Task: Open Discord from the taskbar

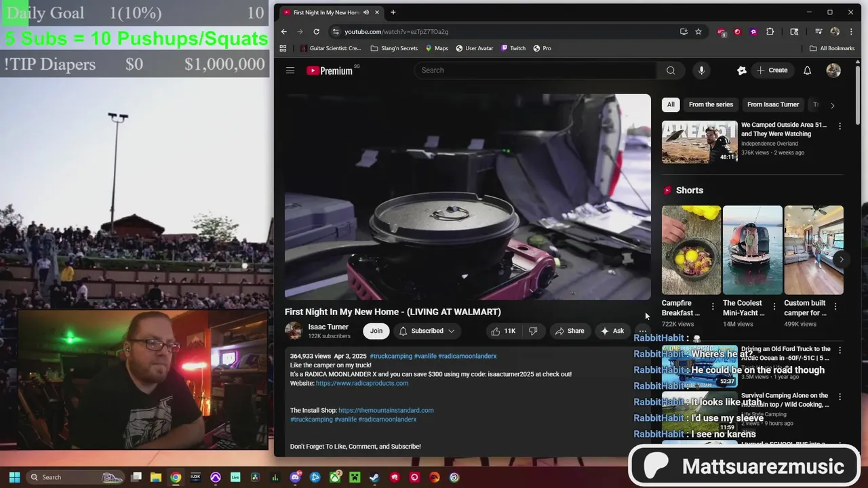Action: click(x=295, y=477)
